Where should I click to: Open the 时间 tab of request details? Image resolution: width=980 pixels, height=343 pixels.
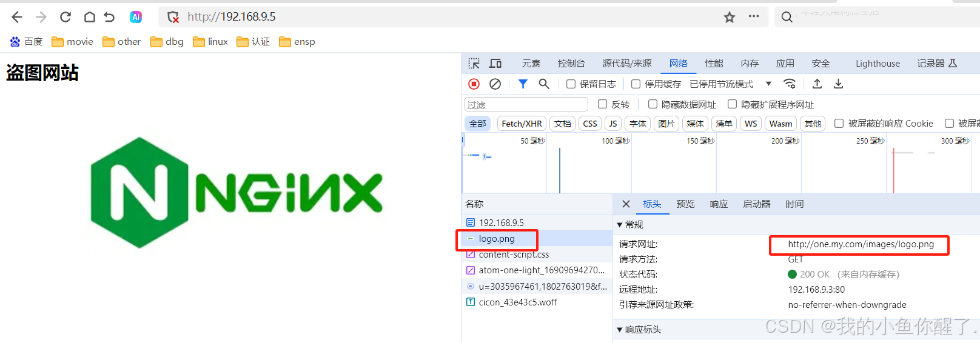[x=794, y=204]
